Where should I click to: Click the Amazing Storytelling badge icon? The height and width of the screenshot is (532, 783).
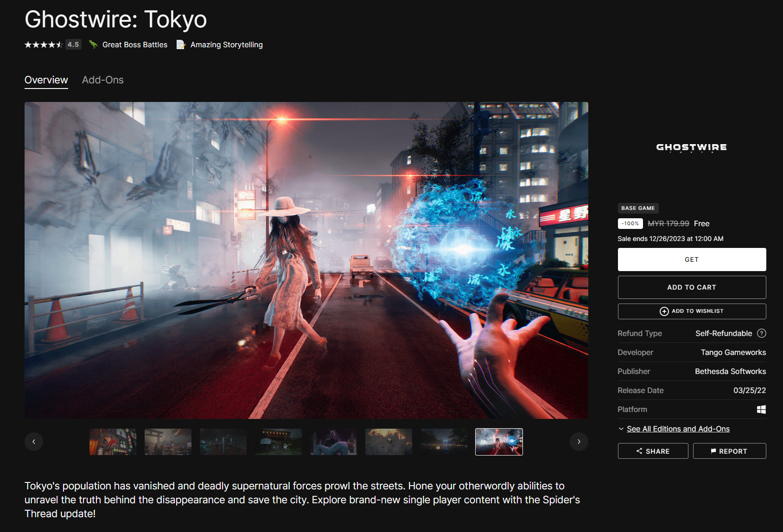coord(181,44)
